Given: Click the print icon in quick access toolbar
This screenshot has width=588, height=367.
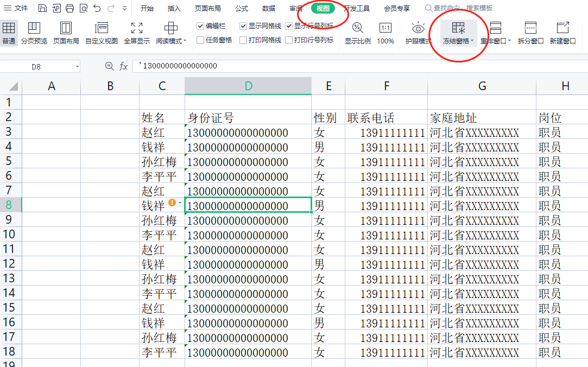Looking at the screenshot, I should (x=69, y=8).
